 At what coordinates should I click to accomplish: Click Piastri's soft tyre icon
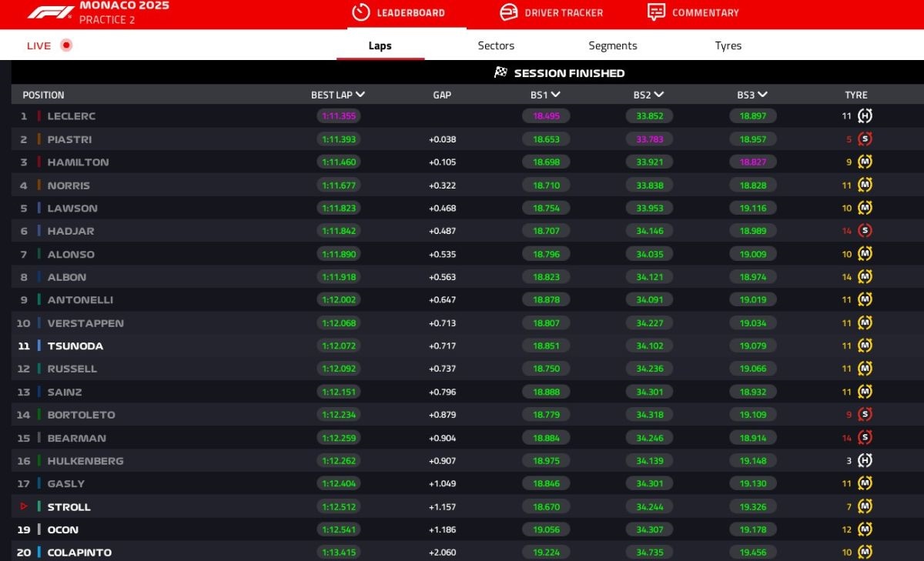(x=865, y=139)
